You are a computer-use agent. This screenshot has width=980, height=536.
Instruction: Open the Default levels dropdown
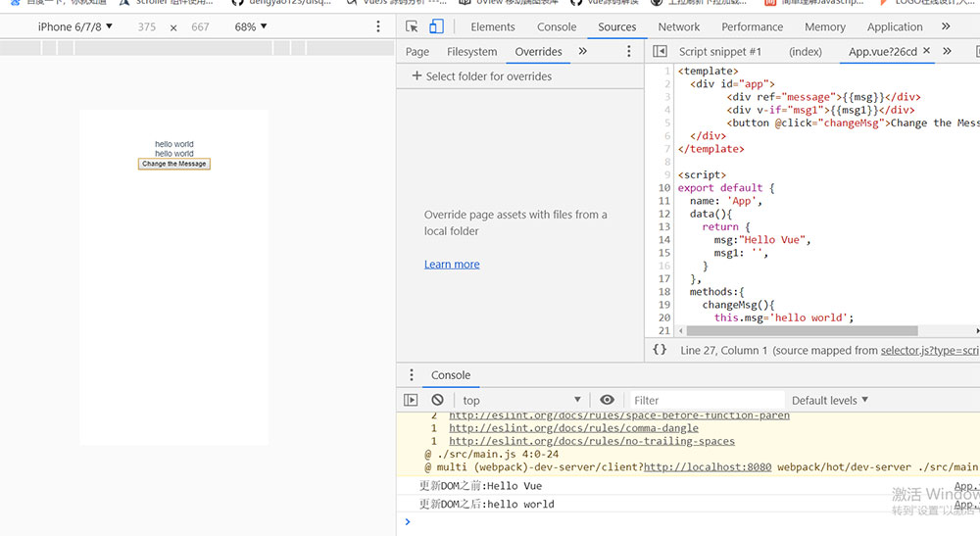tap(830, 400)
